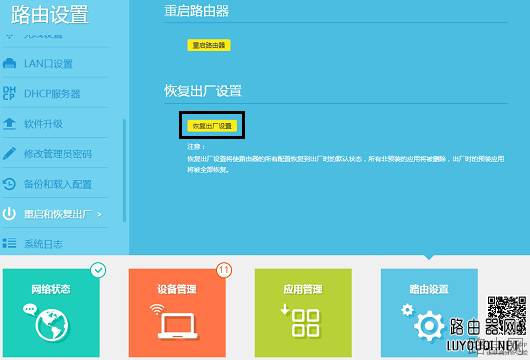Viewport: 530px width, 360px height.
Task: Click the upload arrow icon for 软件升级
Action: click(x=9, y=123)
